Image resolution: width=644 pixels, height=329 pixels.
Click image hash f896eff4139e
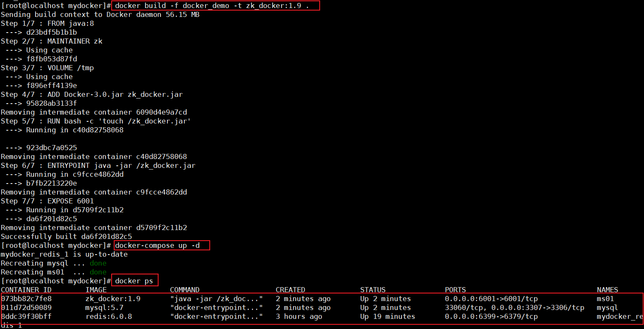click(52, 86)
